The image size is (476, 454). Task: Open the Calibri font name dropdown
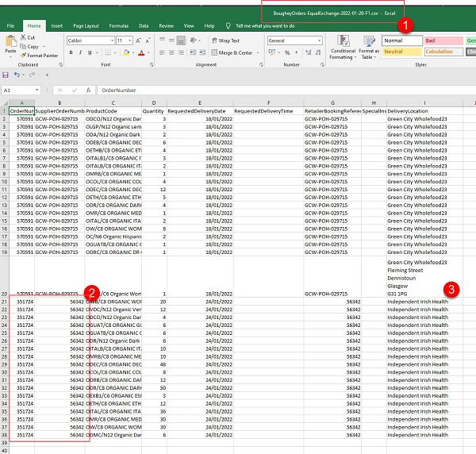pos(112,40)
